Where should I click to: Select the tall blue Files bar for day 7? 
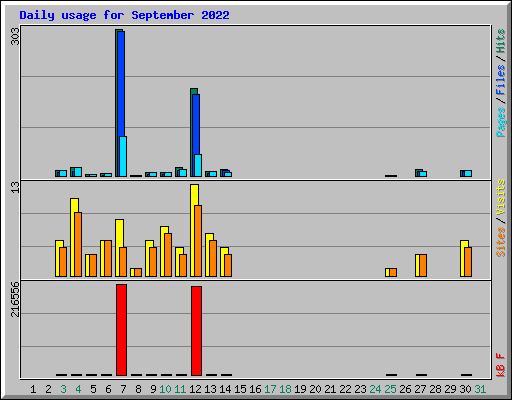121,83
